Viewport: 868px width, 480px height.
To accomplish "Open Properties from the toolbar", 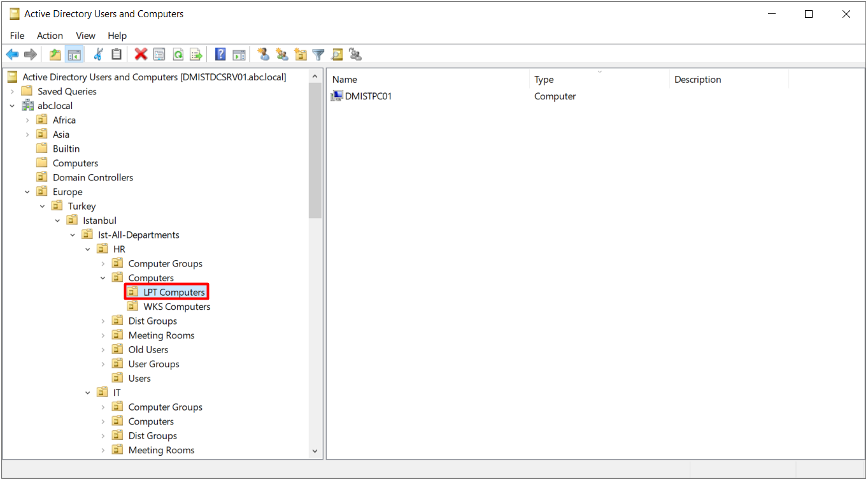I will pos(159,55).
